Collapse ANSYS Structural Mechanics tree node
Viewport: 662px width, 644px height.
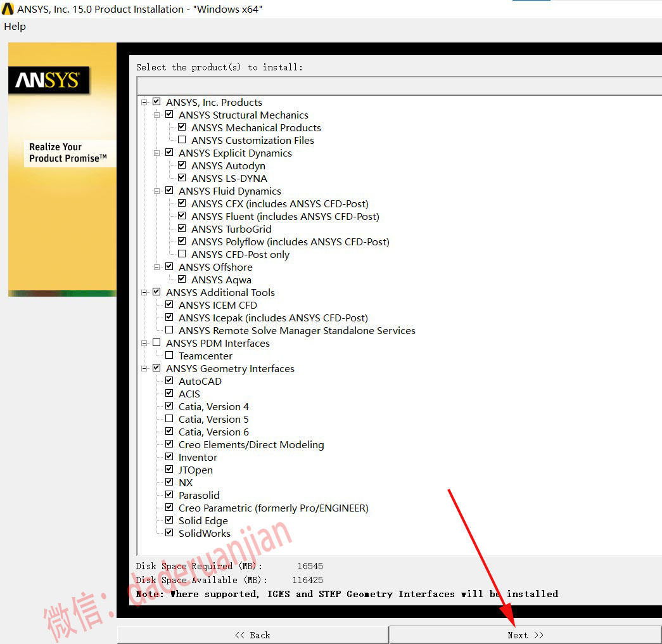pos(157,115)
